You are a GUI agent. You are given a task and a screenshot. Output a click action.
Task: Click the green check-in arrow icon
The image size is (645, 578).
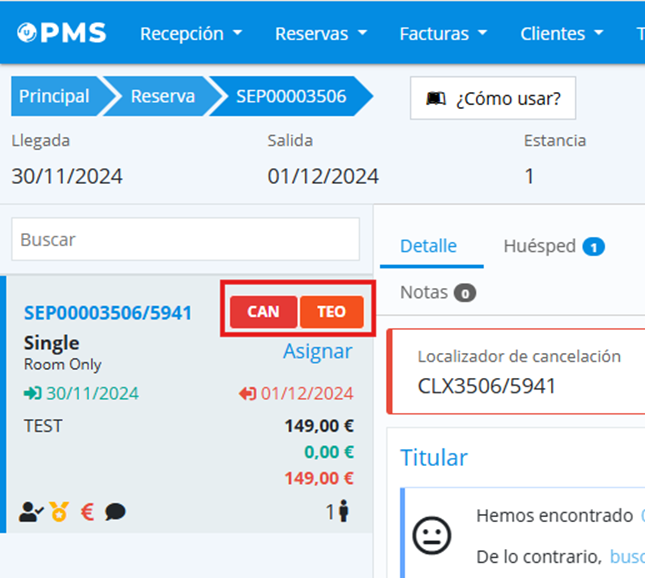33,393
